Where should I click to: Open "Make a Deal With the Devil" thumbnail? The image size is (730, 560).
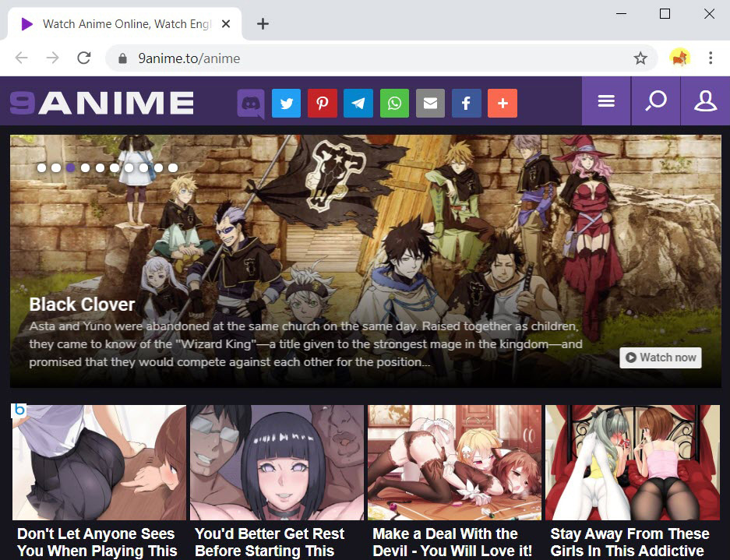click(x=454, y=462)
